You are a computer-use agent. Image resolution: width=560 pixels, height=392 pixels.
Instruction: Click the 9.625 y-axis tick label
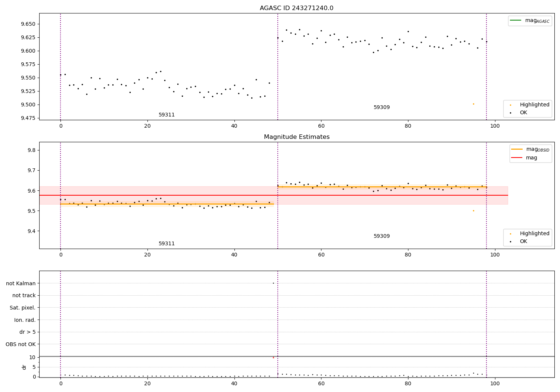pos(28,37)
